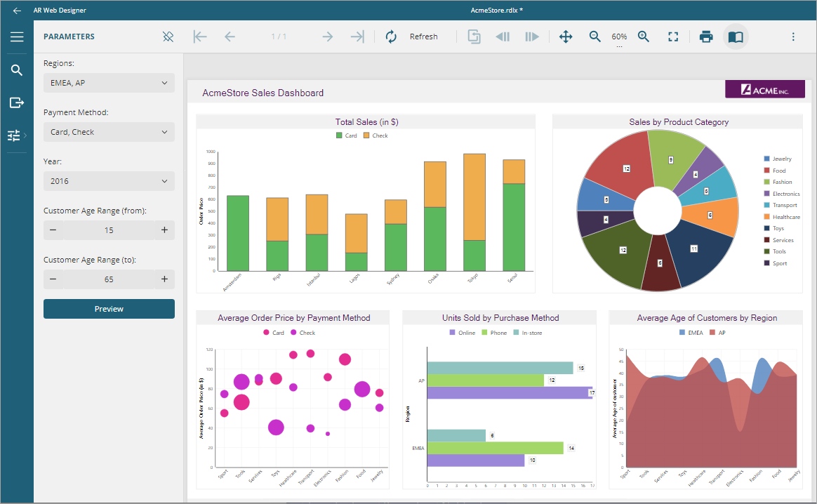Unpin the Parameters panel
This screenshot has height=504, width=817.
tap(168, 37)
